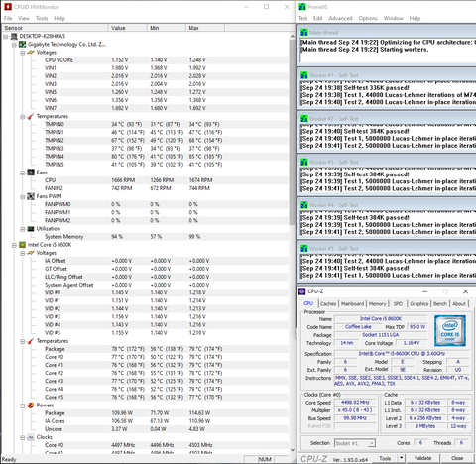Select the TMPIN4 temperature row
Screen dimensions: 476x464
click(x=166, y=157)
